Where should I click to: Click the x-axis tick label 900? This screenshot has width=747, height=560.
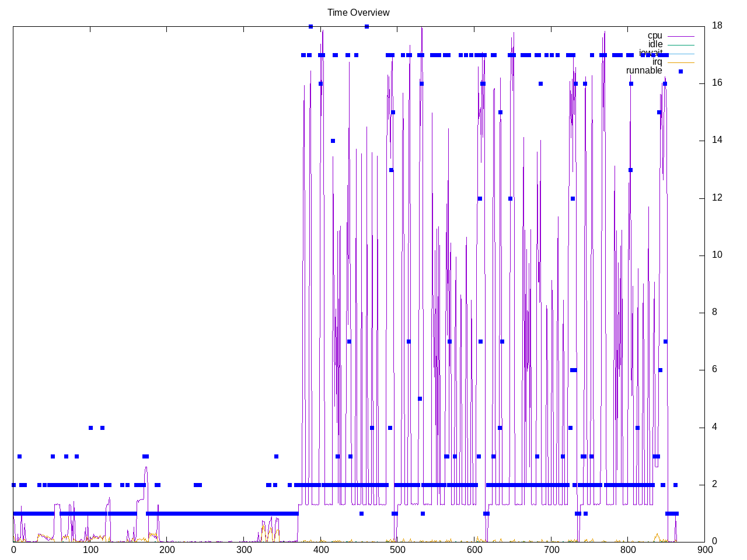point(704,549)
